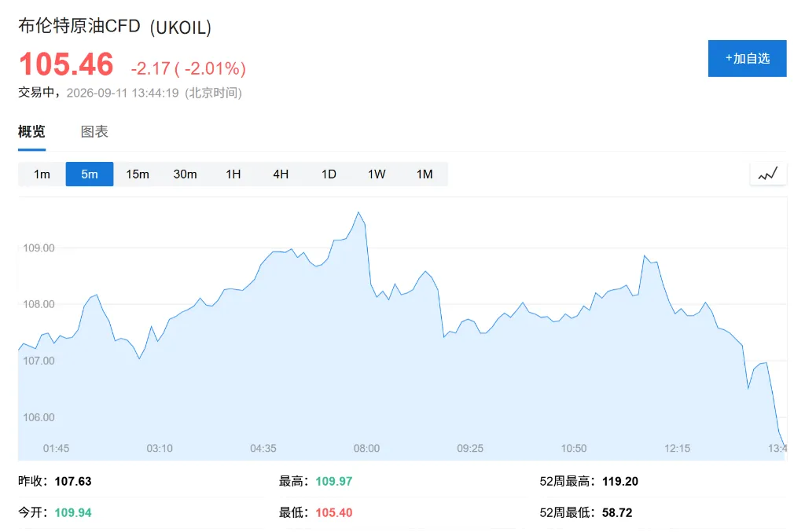The image size is (805, 532).
Task: Change timeframe to 4H
Action: (281, 174)
